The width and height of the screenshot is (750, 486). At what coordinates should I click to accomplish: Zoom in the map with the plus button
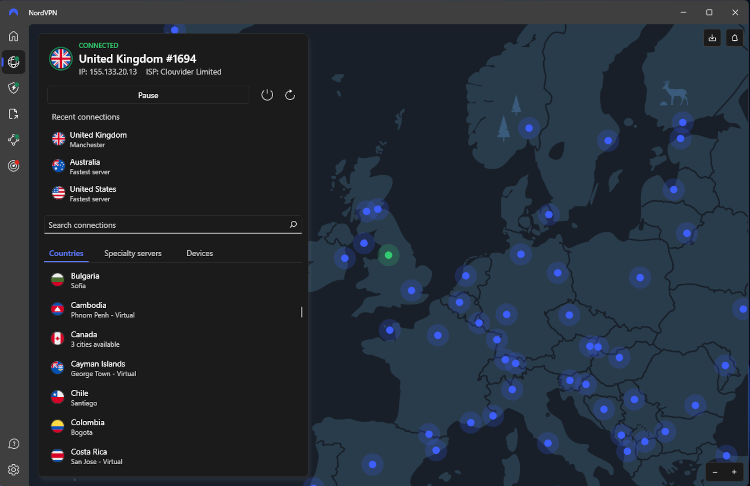734,472
